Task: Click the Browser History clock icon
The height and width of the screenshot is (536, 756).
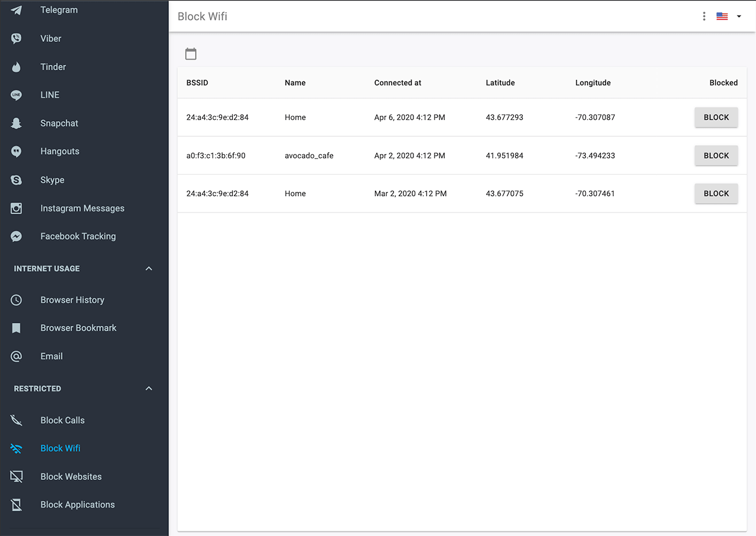Action: pyautogui.click(x=17, y=300)
